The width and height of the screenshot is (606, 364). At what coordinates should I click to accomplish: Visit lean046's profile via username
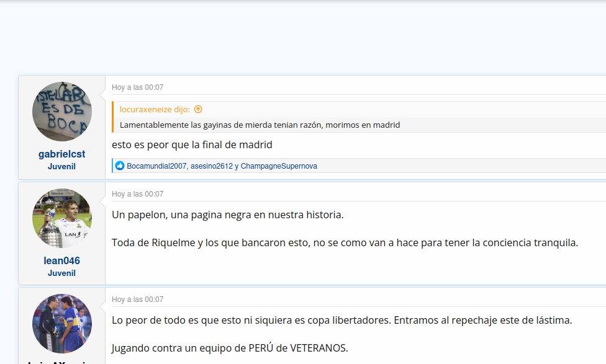coord(62,260)
